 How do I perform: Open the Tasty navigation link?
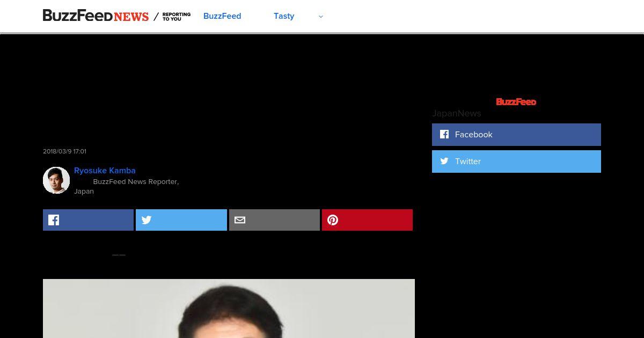click(x=284, y=16)
